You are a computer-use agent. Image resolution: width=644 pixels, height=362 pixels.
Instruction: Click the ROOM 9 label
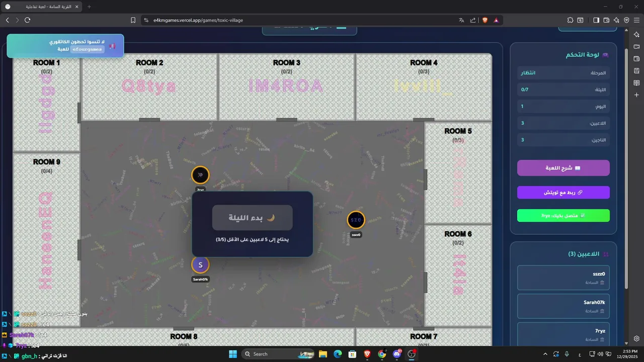tap(46, 162)
